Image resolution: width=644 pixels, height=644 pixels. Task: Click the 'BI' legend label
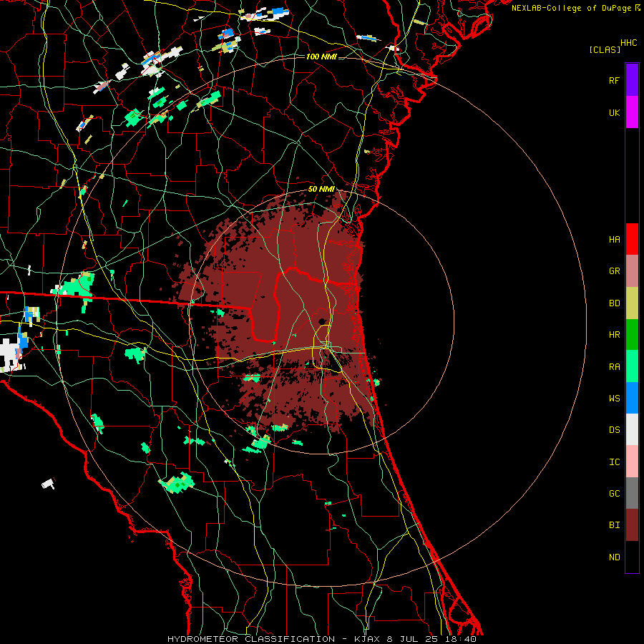coord(614,525)
